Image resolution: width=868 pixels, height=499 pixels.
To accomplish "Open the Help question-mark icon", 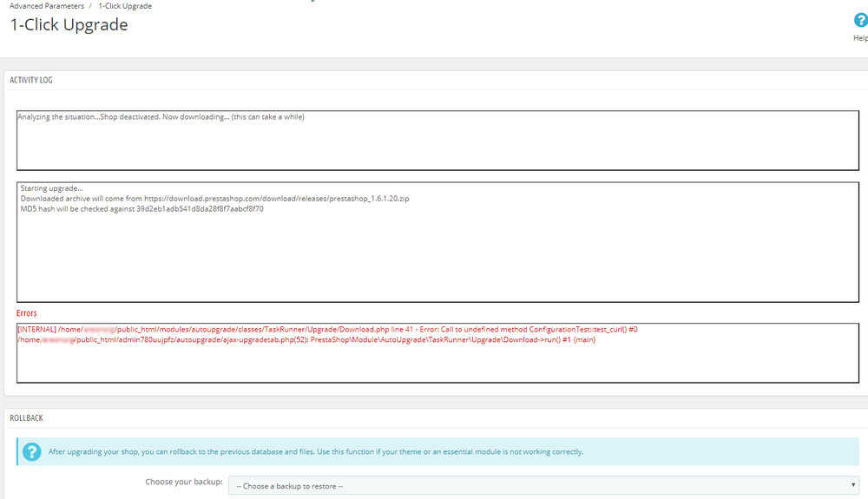I will point(861,21).
